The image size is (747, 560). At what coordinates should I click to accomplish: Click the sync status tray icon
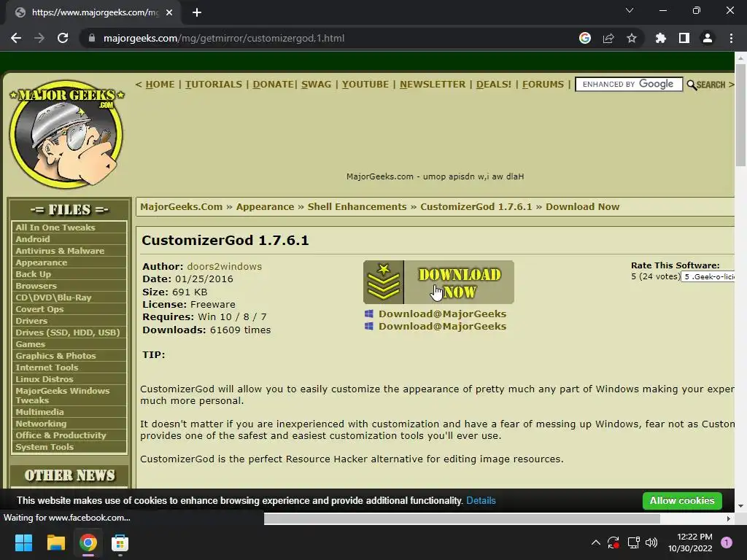613,542
